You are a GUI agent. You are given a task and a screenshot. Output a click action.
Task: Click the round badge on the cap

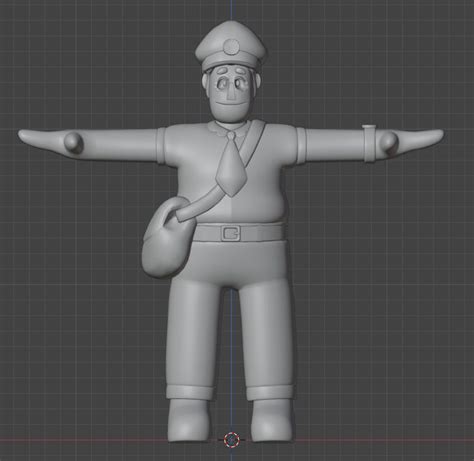pos(231,47)
